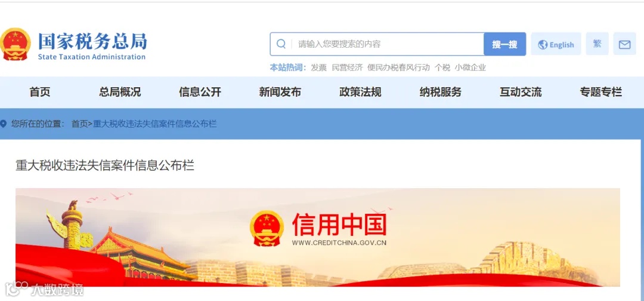Click the State Taxation Administration emblem logo

[16, 44]
